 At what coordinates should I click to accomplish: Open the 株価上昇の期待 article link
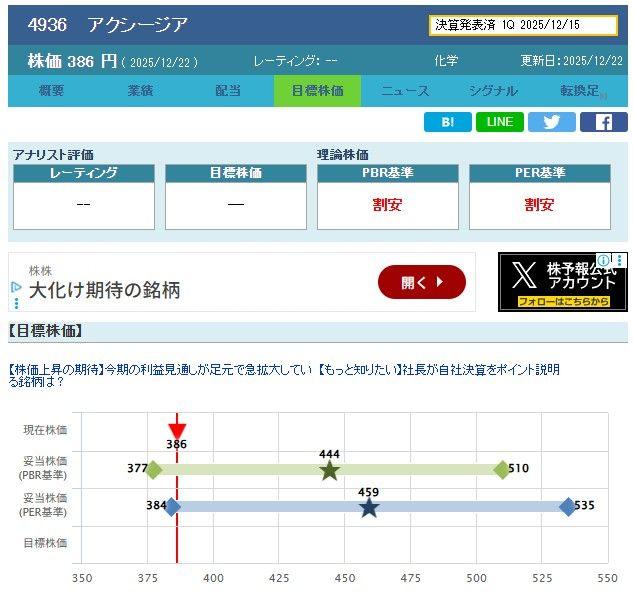coord(160,375)
